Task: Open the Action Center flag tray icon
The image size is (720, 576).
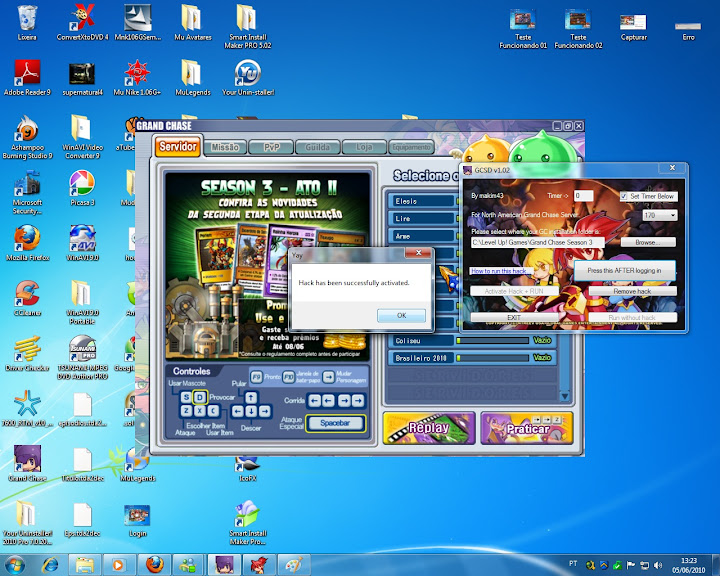Action: [x=631, y=565]
